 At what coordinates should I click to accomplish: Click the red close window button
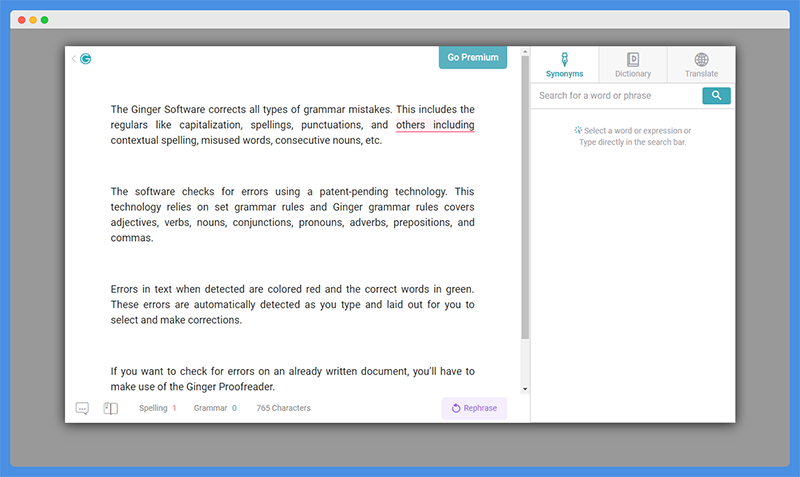click(x=21, y=20)
